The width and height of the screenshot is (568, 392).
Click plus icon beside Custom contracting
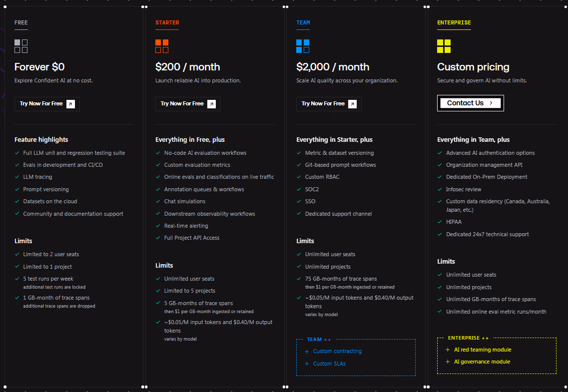tap(307, 352)
